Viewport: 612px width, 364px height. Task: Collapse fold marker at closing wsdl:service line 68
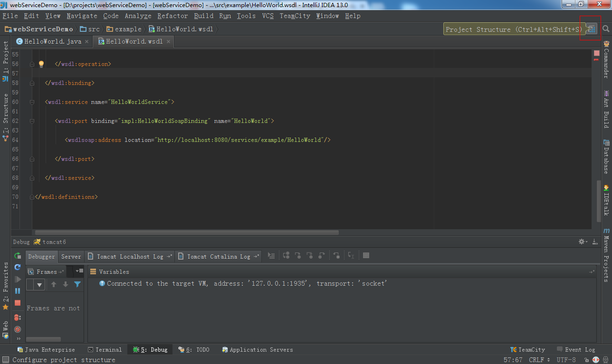[32, 178]
